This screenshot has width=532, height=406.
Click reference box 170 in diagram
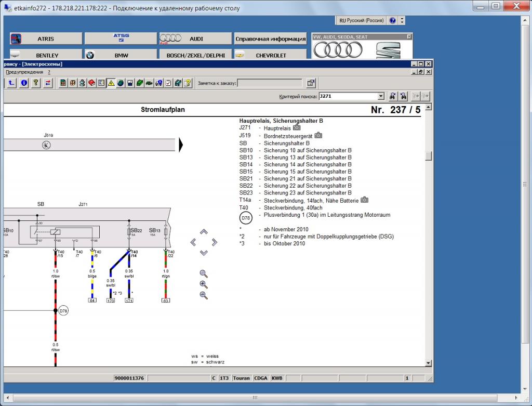pyautogui.click(x=111, y=300)
